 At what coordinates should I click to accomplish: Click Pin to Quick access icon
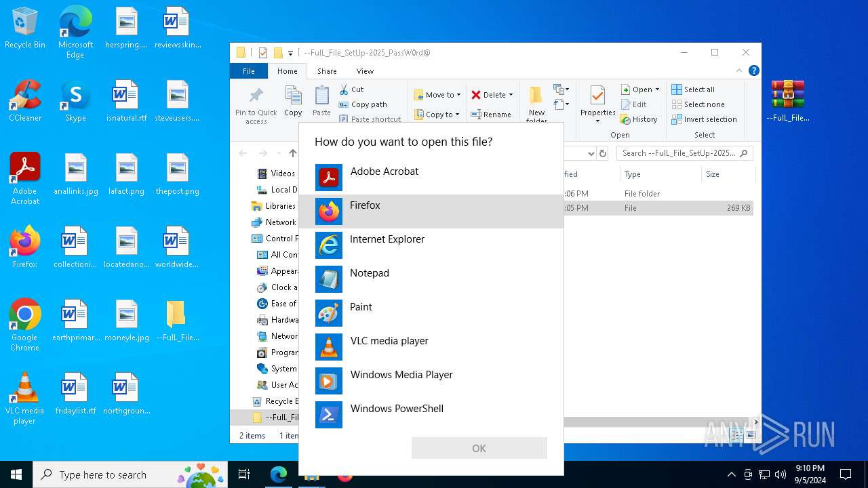coord(256,106)
